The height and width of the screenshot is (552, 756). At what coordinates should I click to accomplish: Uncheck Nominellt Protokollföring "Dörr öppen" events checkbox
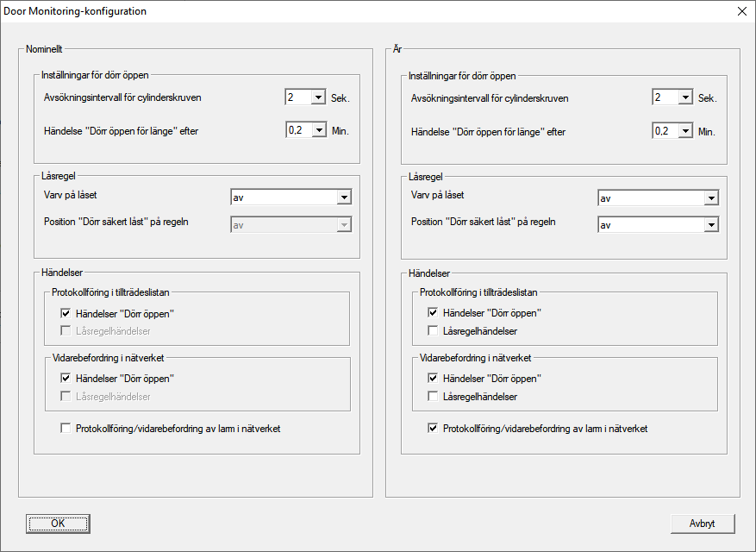pos(66,313)
